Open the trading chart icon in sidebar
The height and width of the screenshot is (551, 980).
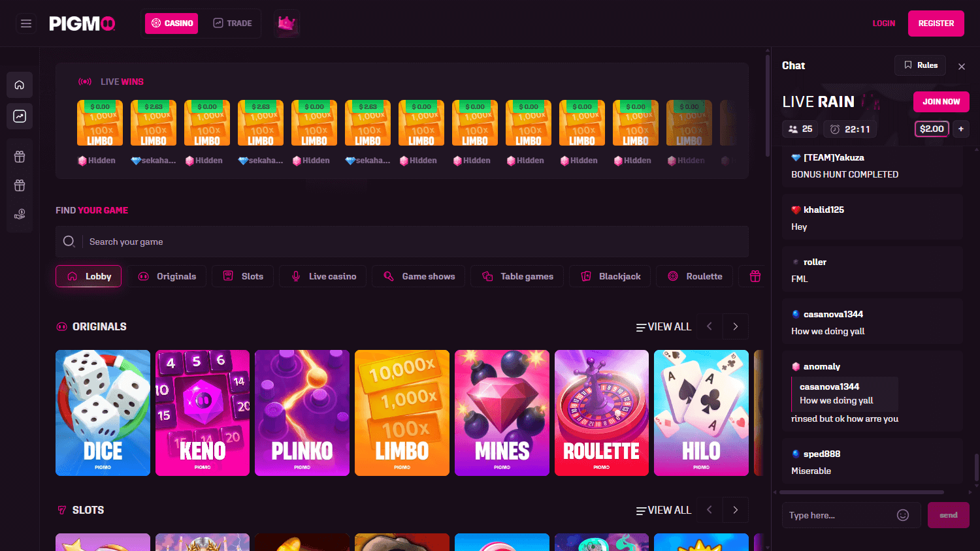point(20,116)
